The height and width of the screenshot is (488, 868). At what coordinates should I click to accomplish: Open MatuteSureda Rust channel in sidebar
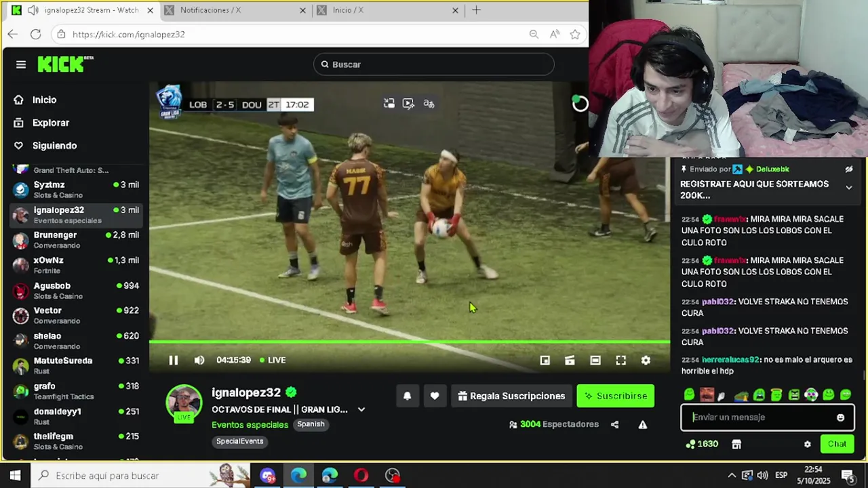pyautogui.click(x=77, y=366)
